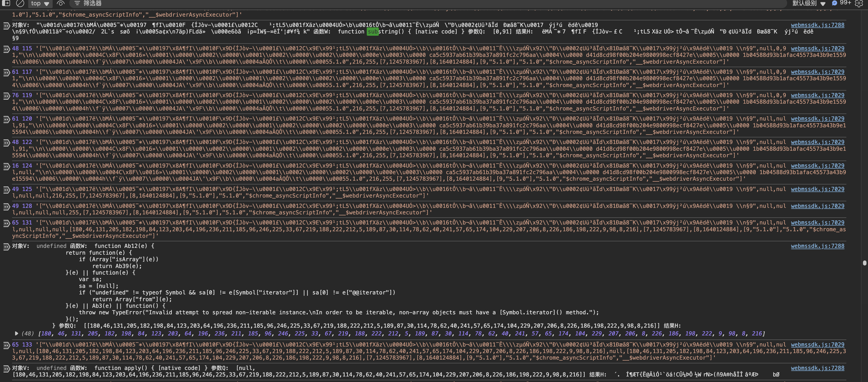Screen dimensions: 868x382
Task: Open console settings with the gear icon
Action: tap(859, 3)
